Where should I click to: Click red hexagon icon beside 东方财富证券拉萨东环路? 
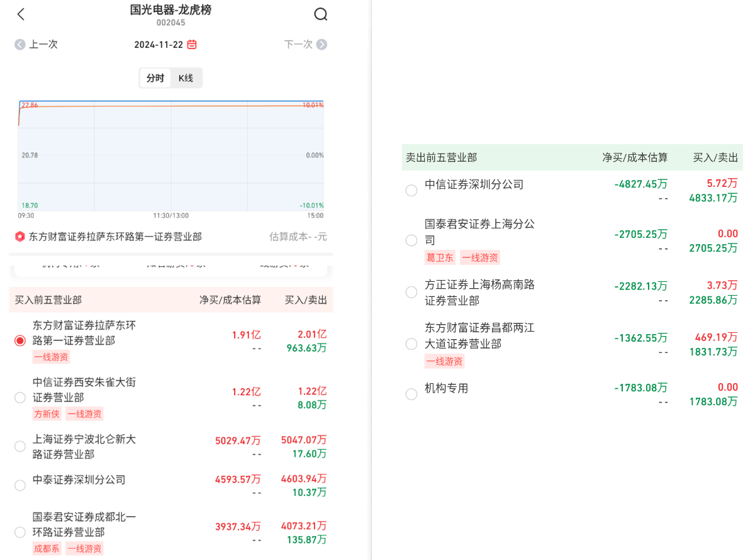(x=20, y=237)
